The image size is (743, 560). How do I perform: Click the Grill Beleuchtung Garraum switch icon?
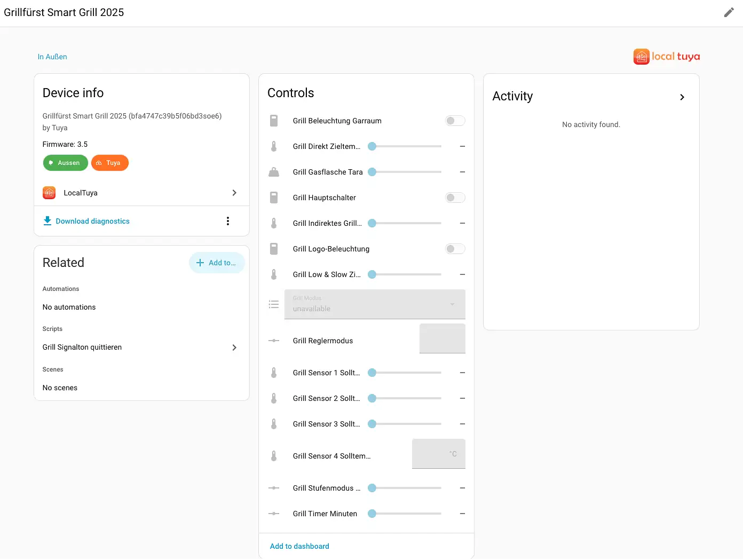pyautogui.click(x=274, y=121)
